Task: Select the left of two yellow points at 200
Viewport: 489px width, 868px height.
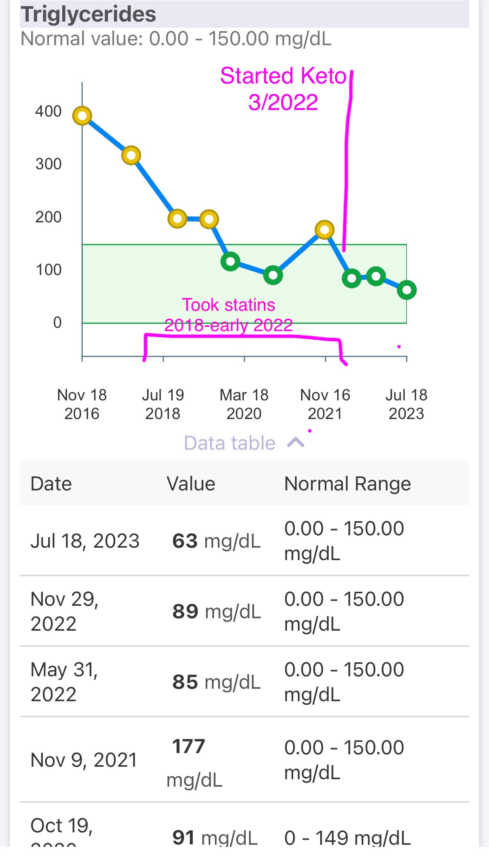Action: 178,218
